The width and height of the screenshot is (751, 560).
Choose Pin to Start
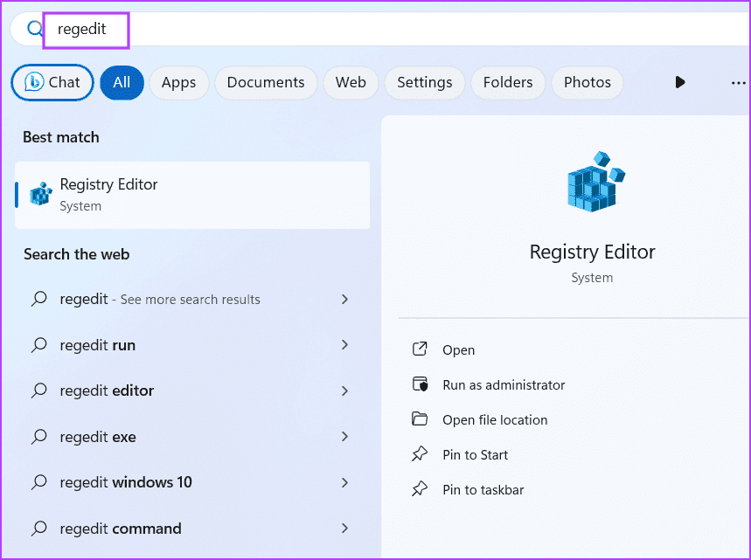(x=475, y=454)
